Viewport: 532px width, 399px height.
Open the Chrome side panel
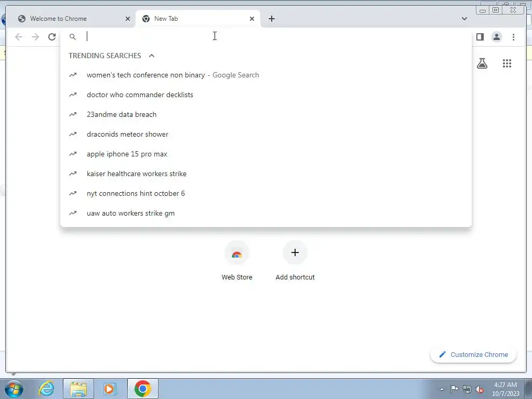(x=480, y=37)
